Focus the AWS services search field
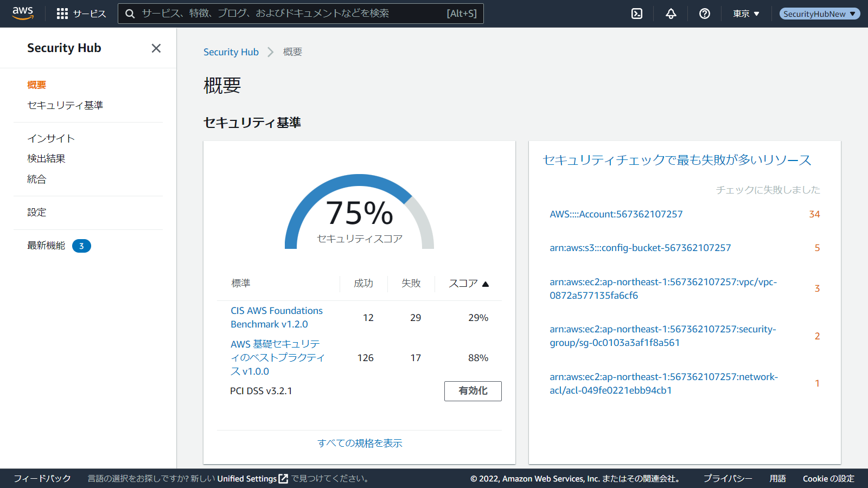868x488 pixels. [293, 14]
